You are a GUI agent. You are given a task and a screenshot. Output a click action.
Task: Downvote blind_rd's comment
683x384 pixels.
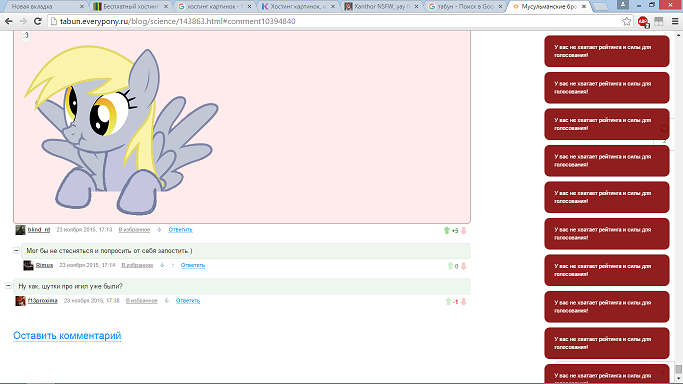pyautogui.click(x=463, y=230)
